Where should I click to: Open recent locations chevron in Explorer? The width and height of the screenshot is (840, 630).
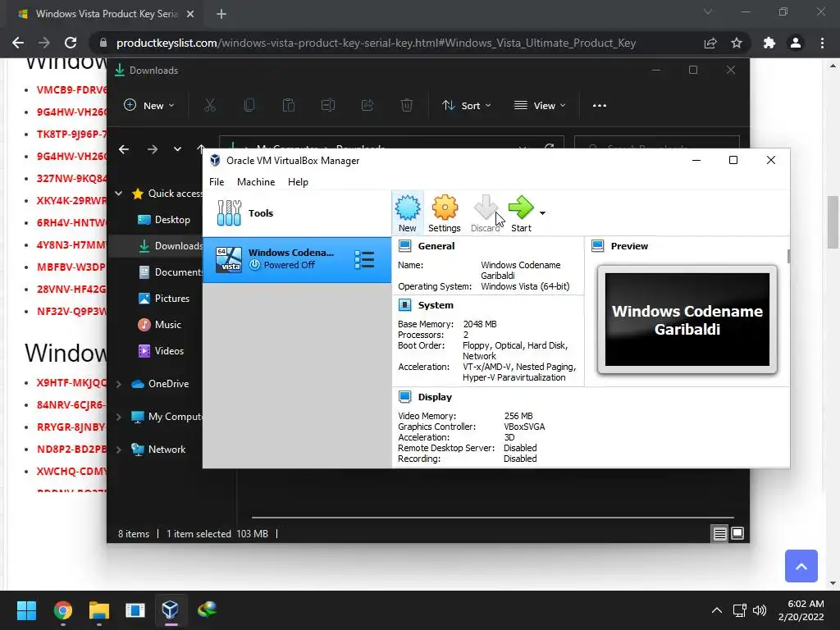177,149
